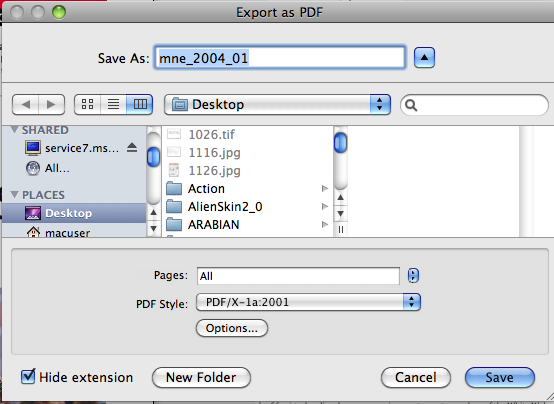Click the Options... button
The image size is (554, 404).
pos(232,328)
